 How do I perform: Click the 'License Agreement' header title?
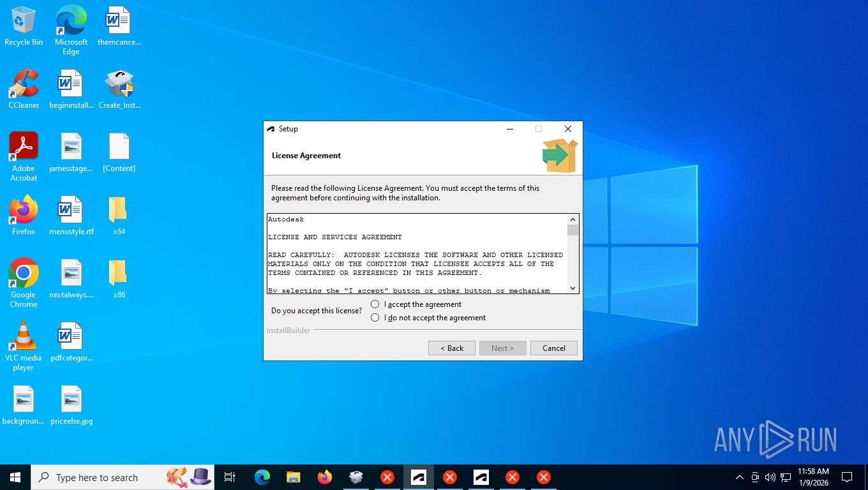point(306,155)
